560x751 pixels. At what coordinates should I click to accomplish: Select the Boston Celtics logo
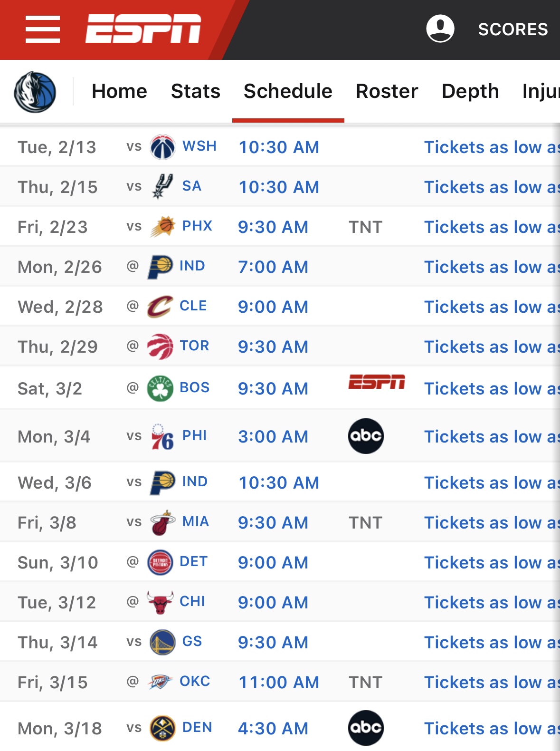160,388
